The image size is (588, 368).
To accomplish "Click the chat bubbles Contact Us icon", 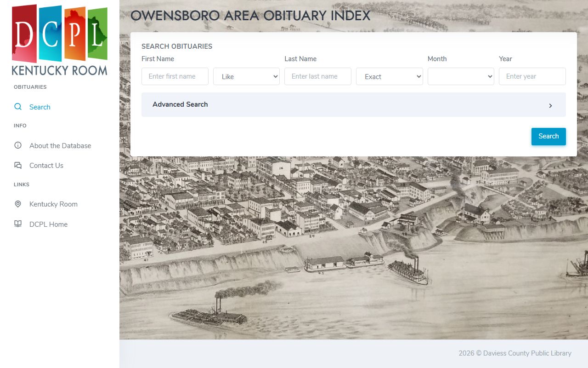I will click(18, 165).
